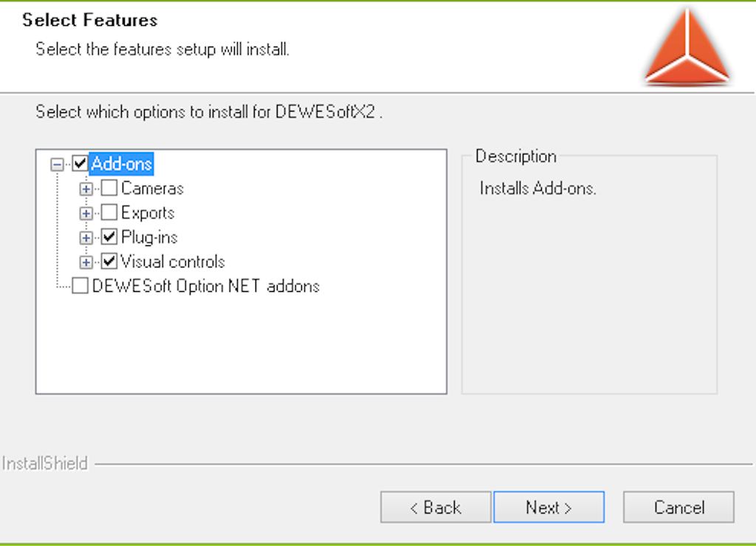Screen dimensions: 756x546
Task: Select the Exports tree label
Action: pos(148,213)
